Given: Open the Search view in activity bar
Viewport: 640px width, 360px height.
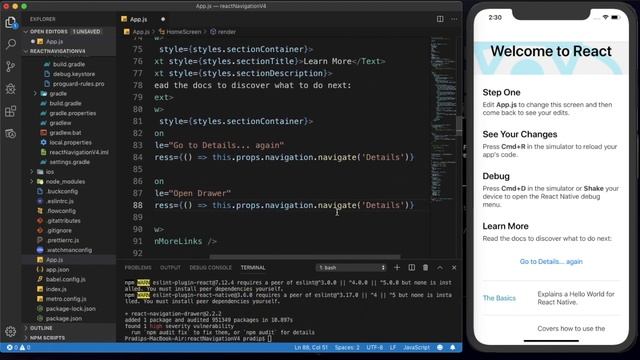Looking at the screenshot, I should coord(11,44).
